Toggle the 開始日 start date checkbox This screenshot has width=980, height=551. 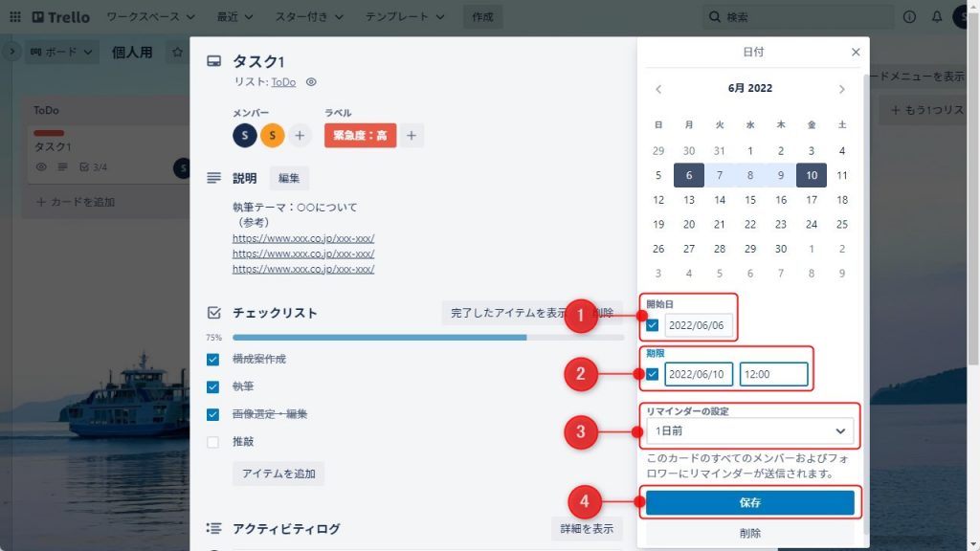coord(653,325)
